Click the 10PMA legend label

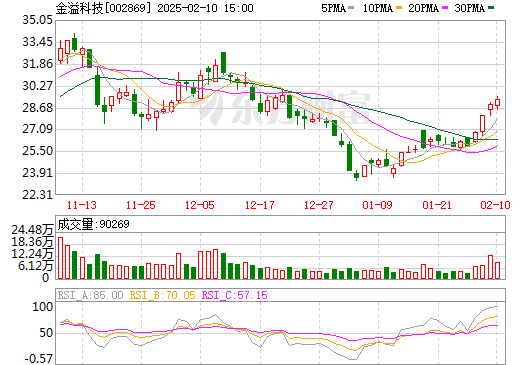(378, 8)
